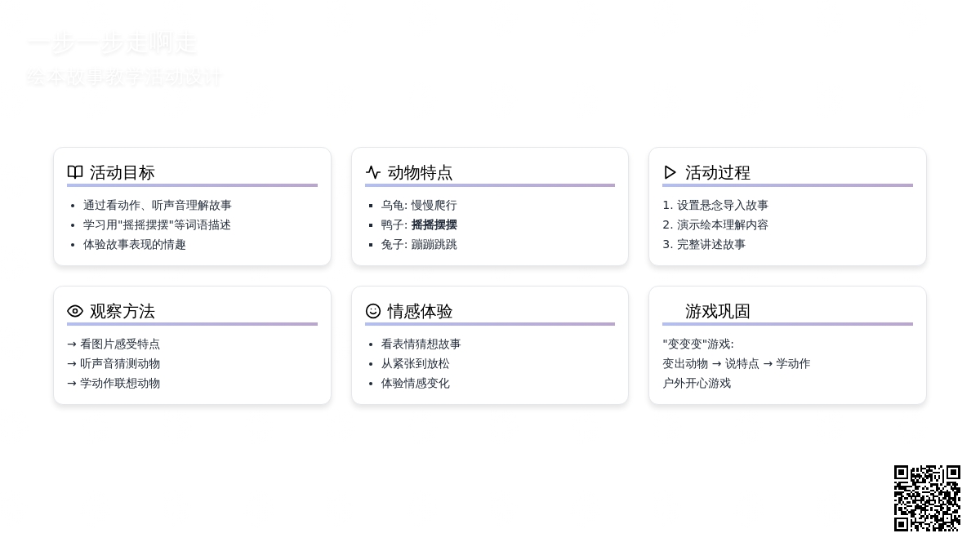Click the 活动过程 heading text
This screenshot has height=551, width=980.
coord(717,172)
